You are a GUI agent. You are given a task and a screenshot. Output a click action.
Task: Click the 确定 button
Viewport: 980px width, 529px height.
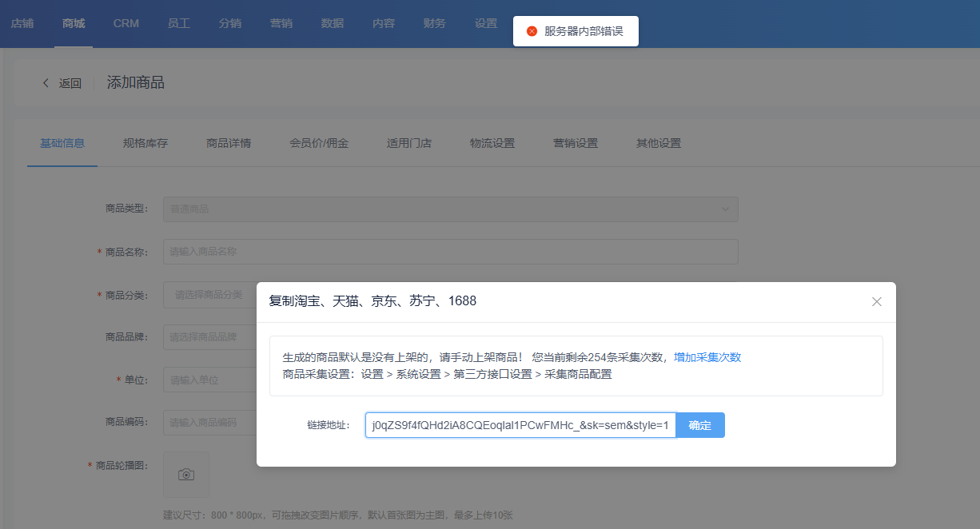click(700, 425)
